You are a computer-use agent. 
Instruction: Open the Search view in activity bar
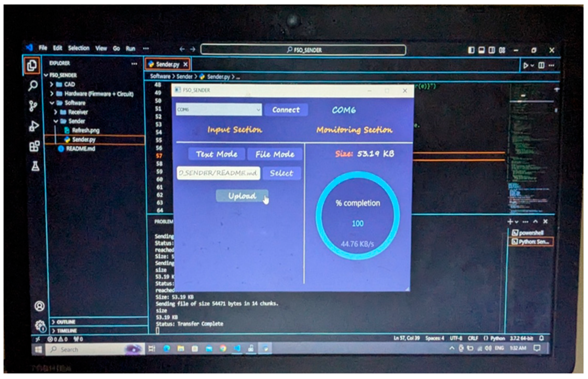tap(33, 85)
